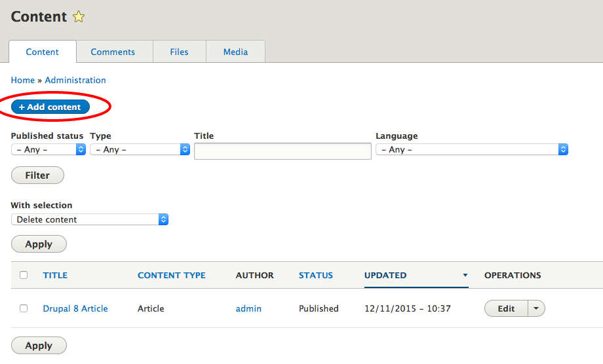Switch to the Files tab
The height and width of the screenshot is (364, 603).
point(179,52)
